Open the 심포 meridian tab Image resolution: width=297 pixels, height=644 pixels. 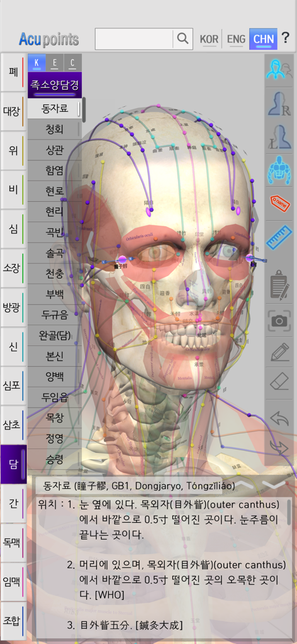pos(13,386)
